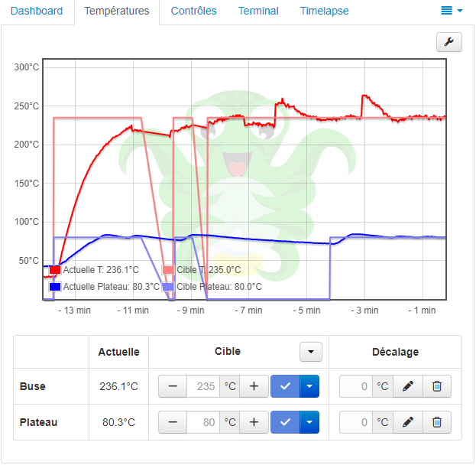The height and width of the screenshot is (465, 476).
Task: Open the Cible column header dropdown
Action: pyautogui.click(x=310, y=352)
